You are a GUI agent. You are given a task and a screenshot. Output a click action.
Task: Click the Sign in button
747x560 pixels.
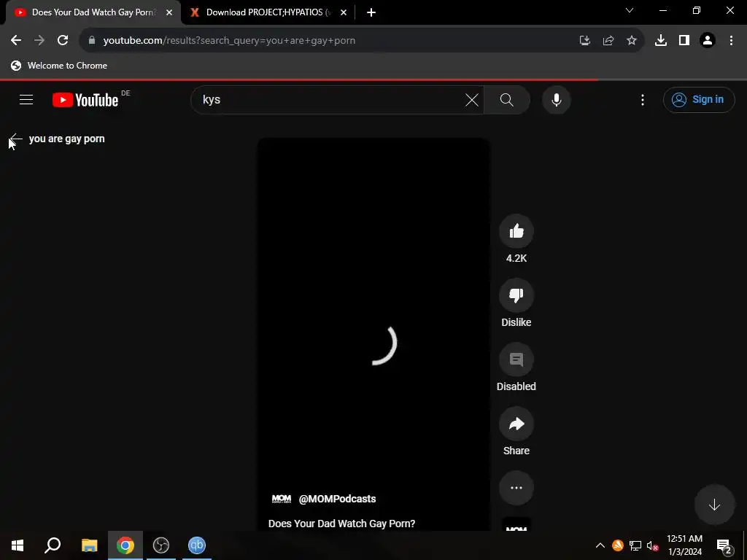pos(699,99)
